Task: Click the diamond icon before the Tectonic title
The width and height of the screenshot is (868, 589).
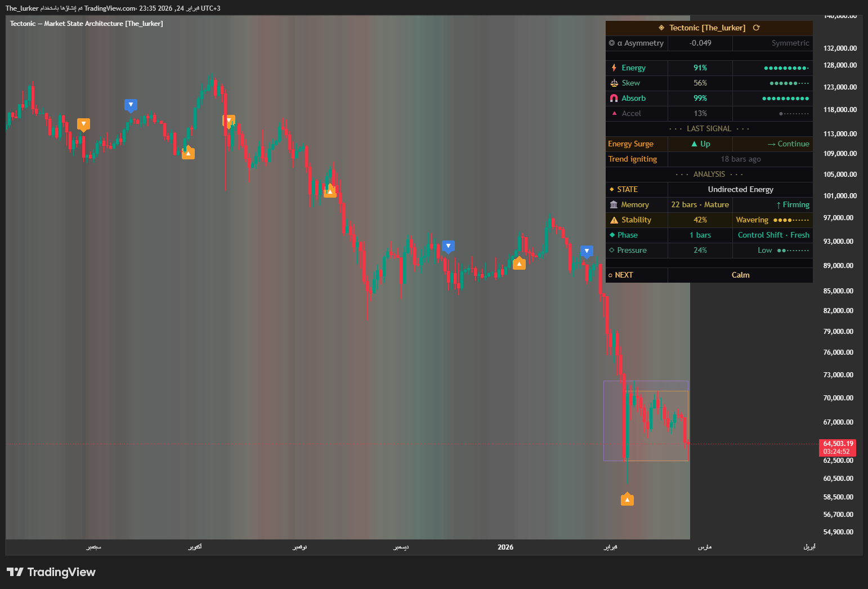Action: (x=661, y=28)
